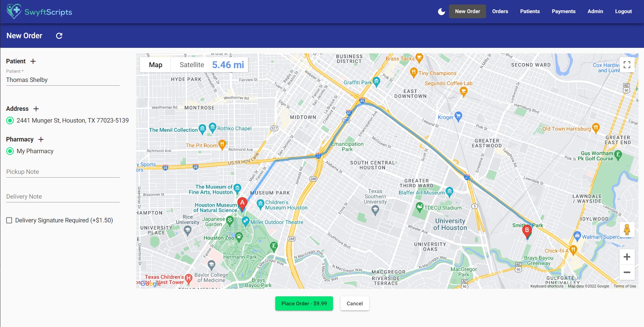Screen dimensions: 644x327
Task: Open map Terms of Use link
Action: click(x=625, y=286)
